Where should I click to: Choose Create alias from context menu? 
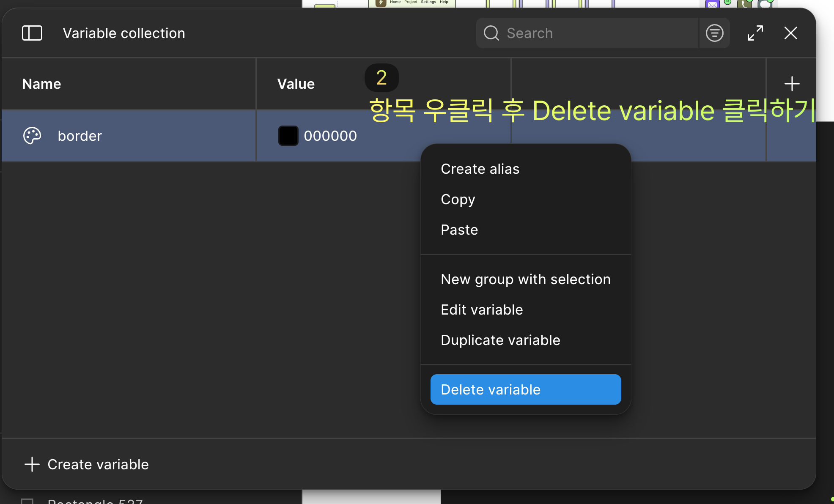(x=480, y=169)
